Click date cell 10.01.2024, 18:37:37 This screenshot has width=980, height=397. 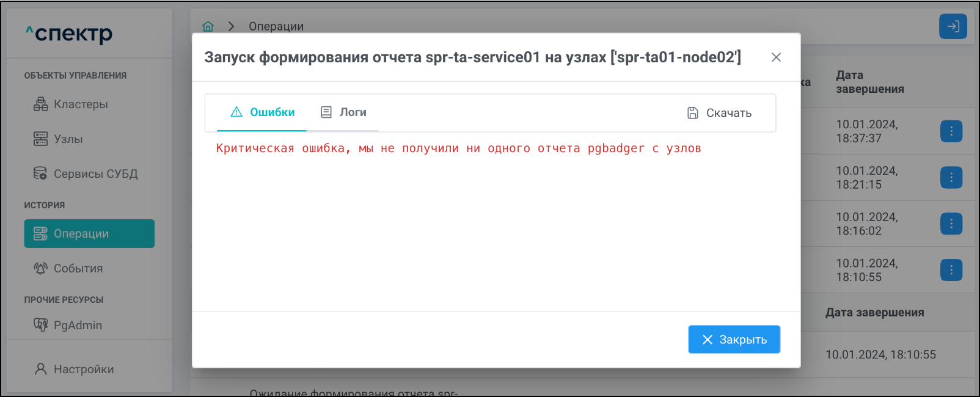coord(867,131)
